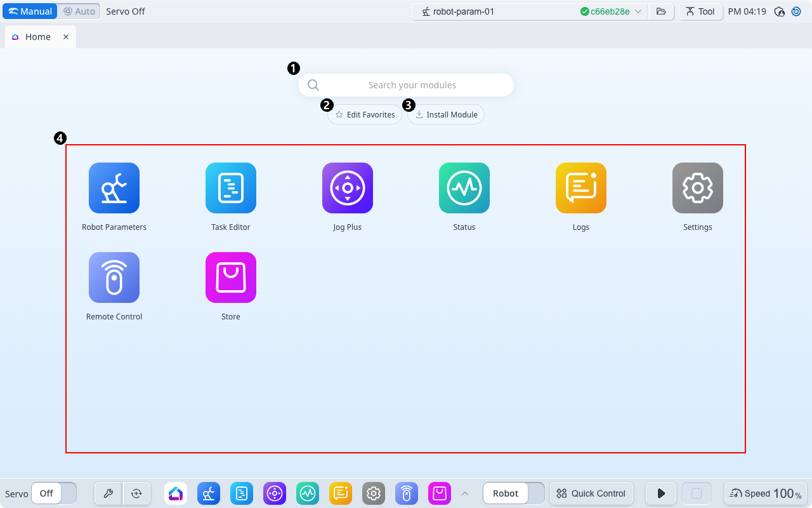Viewport: 812px width, 508px height.
Task: Expand the bottom dock with the up chevron
Action: (465, 493)
